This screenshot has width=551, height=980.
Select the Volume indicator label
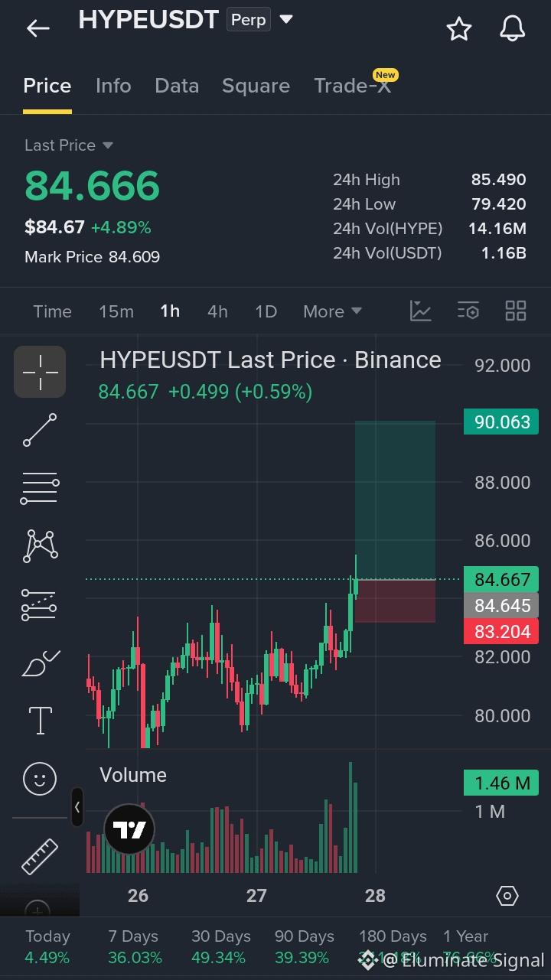click(133, 775)
